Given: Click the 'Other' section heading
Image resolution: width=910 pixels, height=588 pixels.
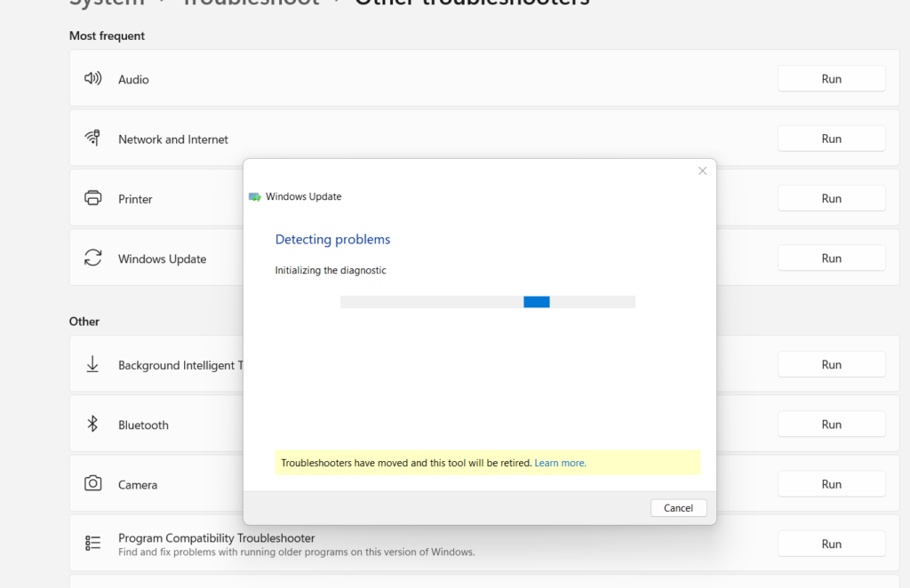Looking at the screenshot, I should (x=84, y=322).
